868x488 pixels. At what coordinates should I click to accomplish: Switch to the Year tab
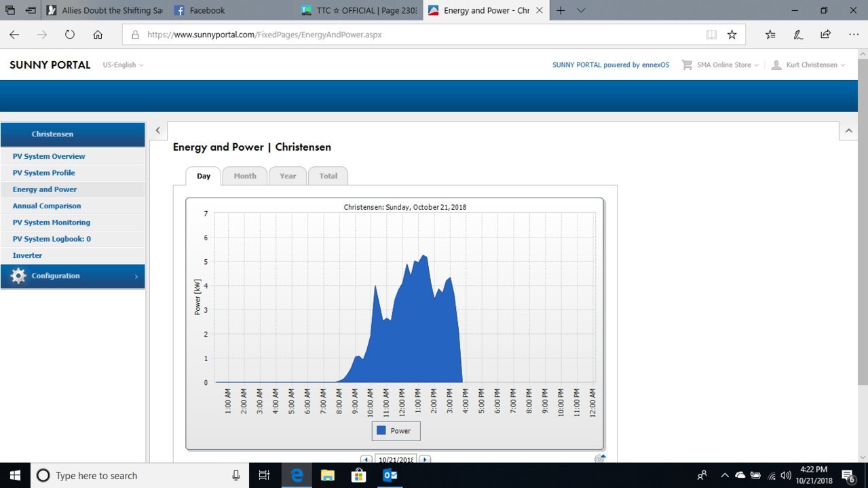tap(288, 176)
